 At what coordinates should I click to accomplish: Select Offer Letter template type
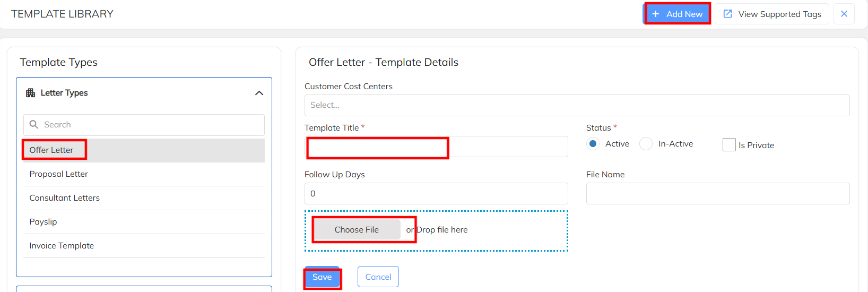52,150
